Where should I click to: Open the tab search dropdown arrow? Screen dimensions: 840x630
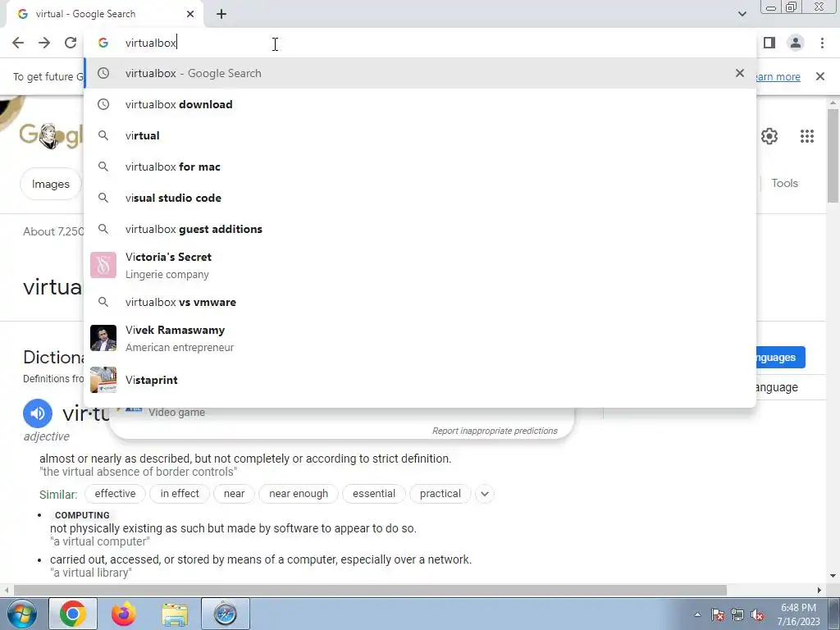[742, 14]
